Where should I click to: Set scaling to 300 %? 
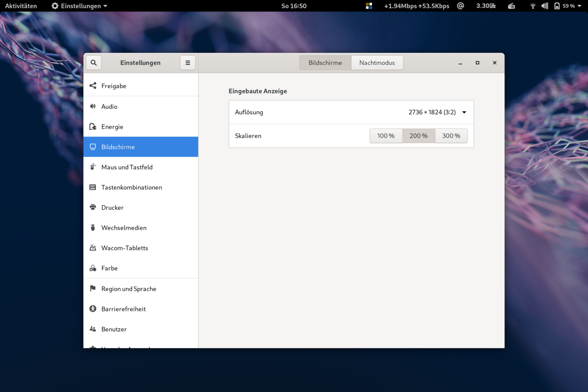point(451,136)
